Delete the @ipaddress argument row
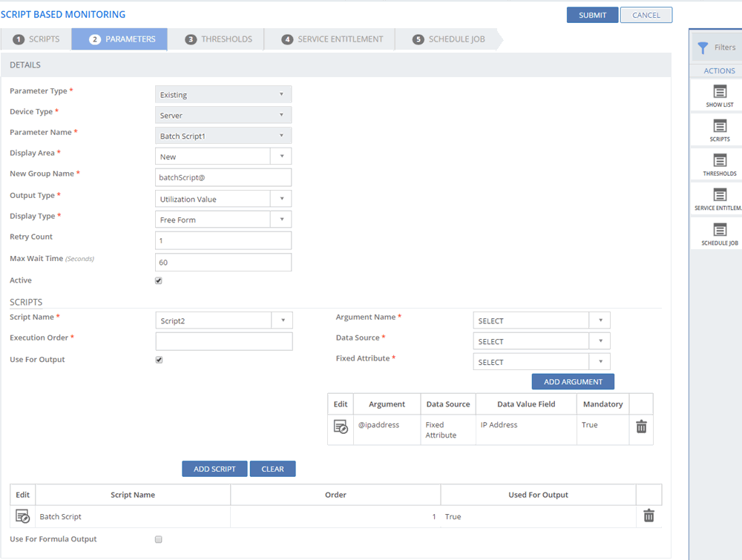Screen dimensions: 742x560 (641, 426)
